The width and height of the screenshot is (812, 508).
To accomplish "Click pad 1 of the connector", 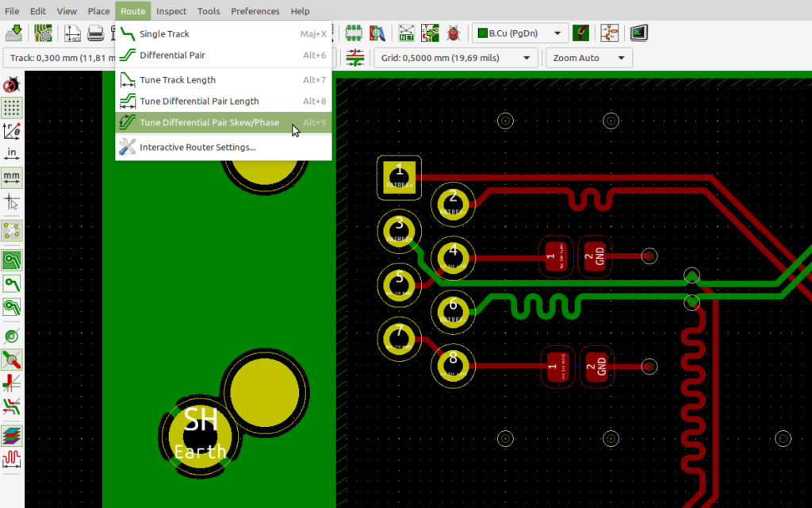I will click(400, 177).
